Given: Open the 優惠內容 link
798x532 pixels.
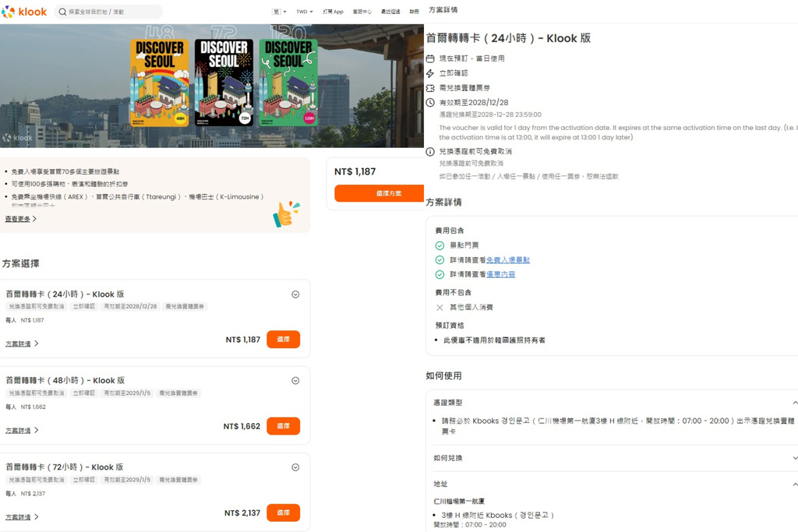Looking at the screenshot, I should 501,274.
